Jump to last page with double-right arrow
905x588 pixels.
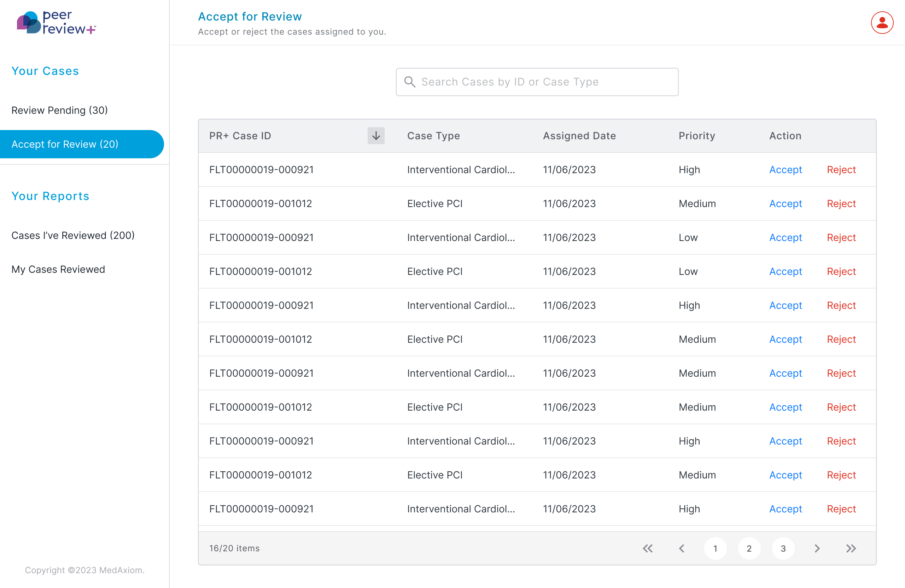click(851, 548)
